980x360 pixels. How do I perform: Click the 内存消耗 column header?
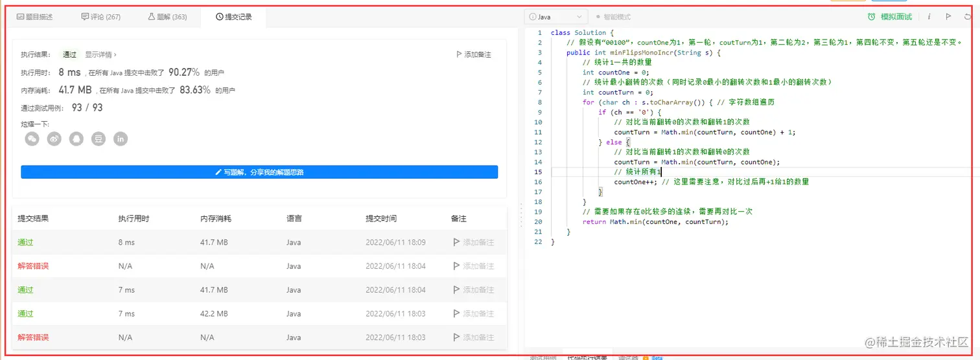[x=216, y=219]
